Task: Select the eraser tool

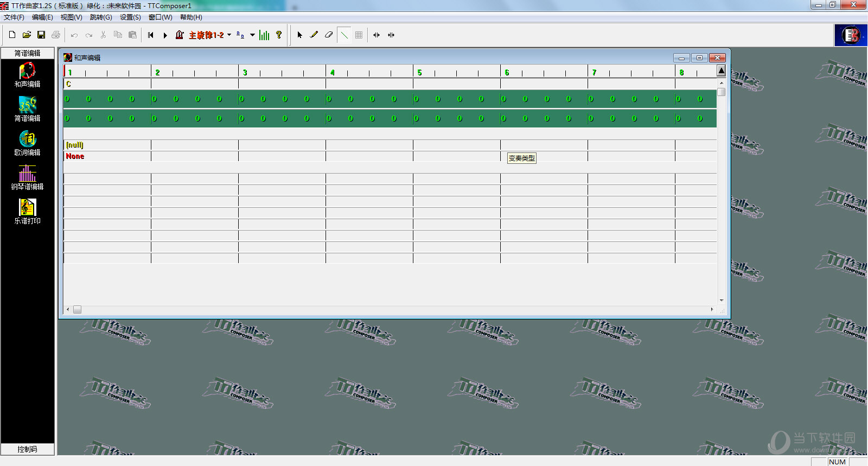Action: point(329,35)
